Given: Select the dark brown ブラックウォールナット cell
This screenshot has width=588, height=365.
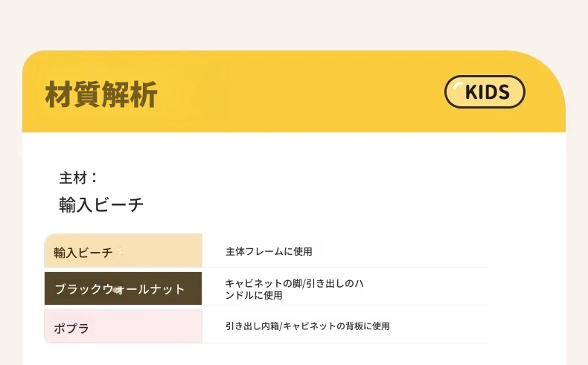Looking at the screenshot, I should point(123,288).
